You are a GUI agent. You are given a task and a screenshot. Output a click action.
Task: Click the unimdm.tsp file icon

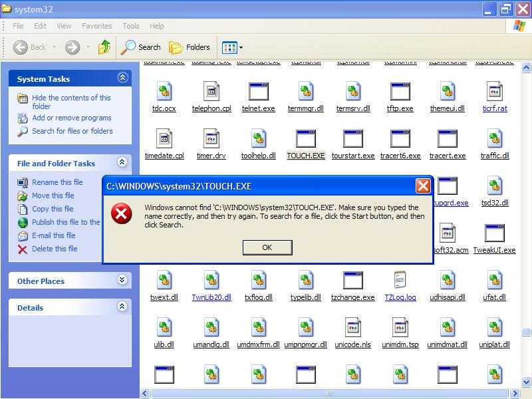click(x=400, y=327)
